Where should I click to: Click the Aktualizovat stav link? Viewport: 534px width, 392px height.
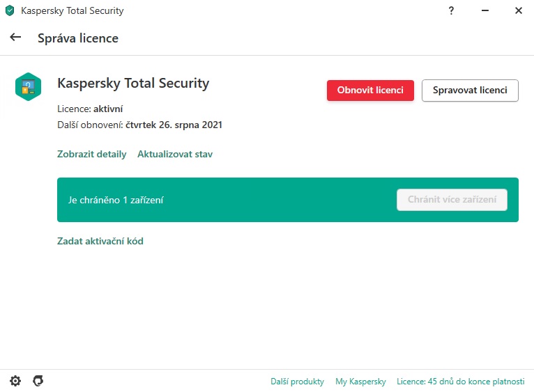coord(175,154)
